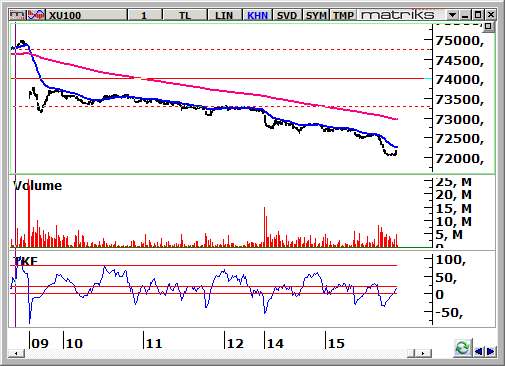Viewport: 505px width, 366px height.
Task: Click the horizontal scrollbar thumb
Action: 411,353
